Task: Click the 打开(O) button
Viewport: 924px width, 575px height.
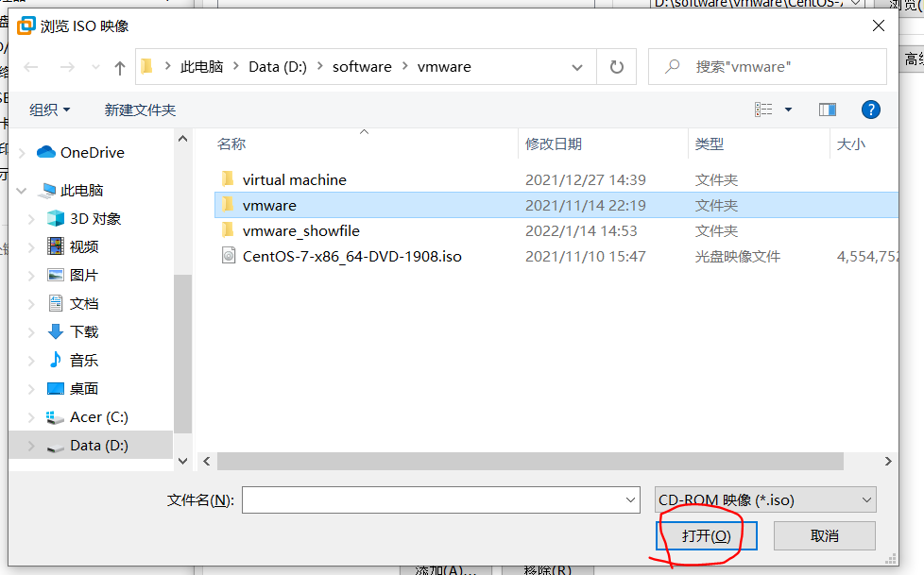Action: click(x=706, y=535)
